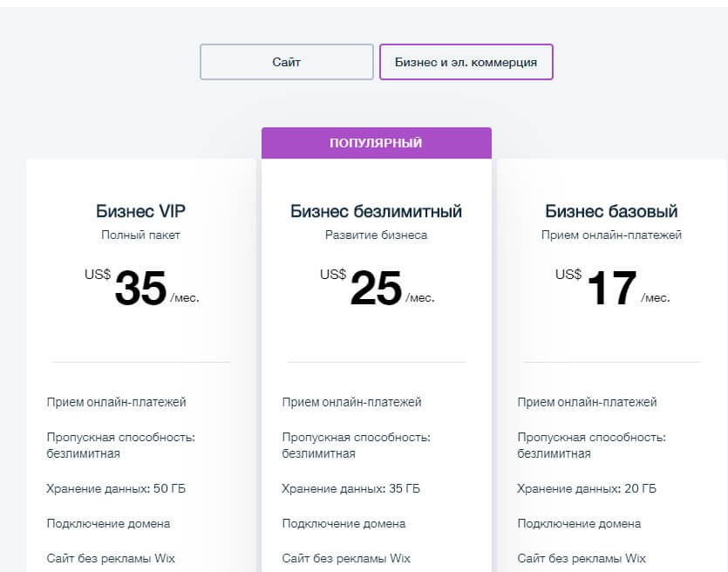Click the Развитие бизнеса subtitle

tap(376, 235)
